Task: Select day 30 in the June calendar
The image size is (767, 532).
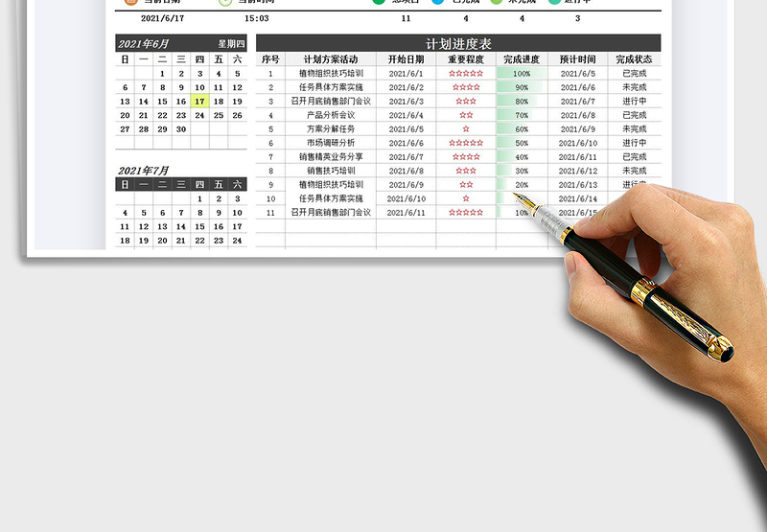Action: point(181,129)
